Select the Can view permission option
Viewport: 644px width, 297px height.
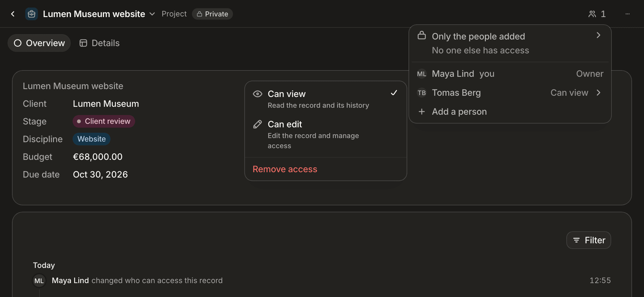(325, 99)
